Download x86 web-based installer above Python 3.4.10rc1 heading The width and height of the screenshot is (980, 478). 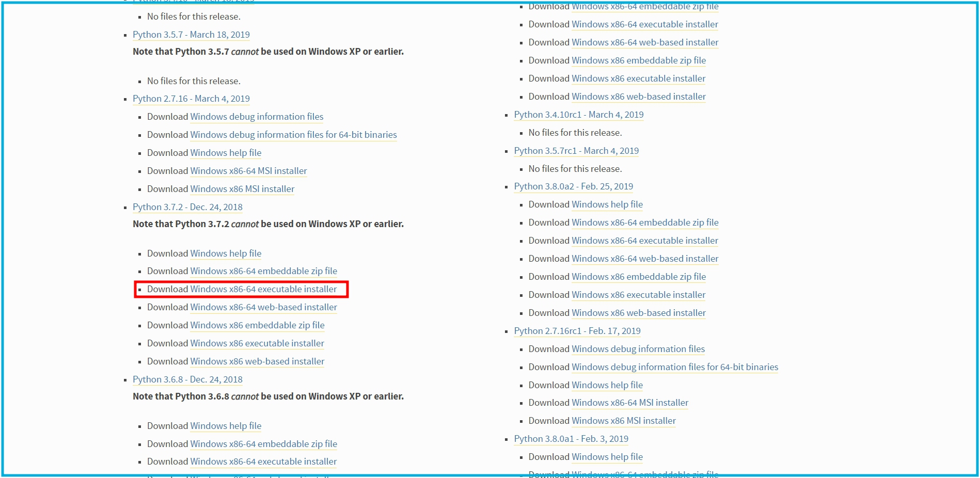tap(639, 97)
